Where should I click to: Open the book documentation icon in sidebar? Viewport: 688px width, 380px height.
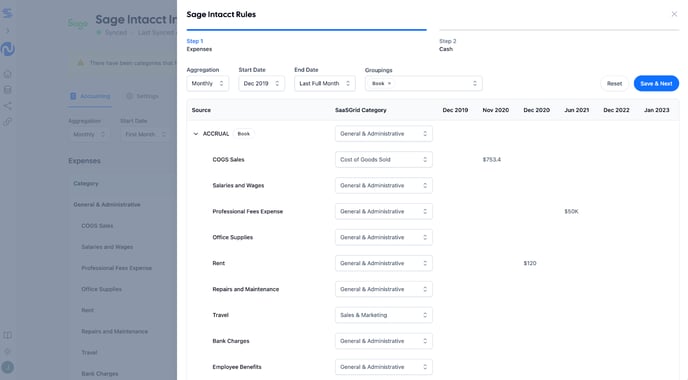(x=7, y=335)
